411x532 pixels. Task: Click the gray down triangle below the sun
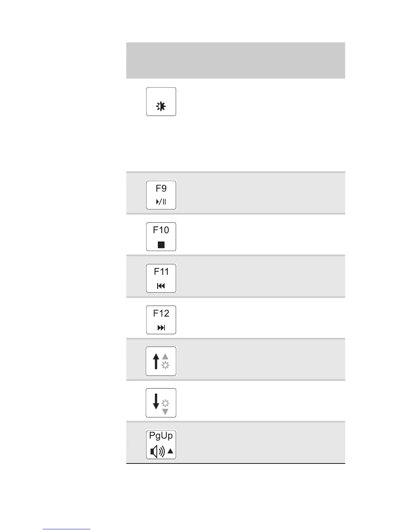(x=165, y=412)
